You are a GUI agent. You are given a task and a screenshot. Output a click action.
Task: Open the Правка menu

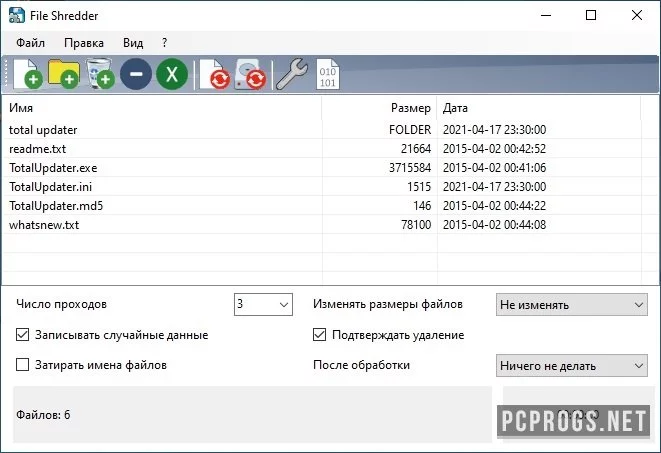click(84, 43)
